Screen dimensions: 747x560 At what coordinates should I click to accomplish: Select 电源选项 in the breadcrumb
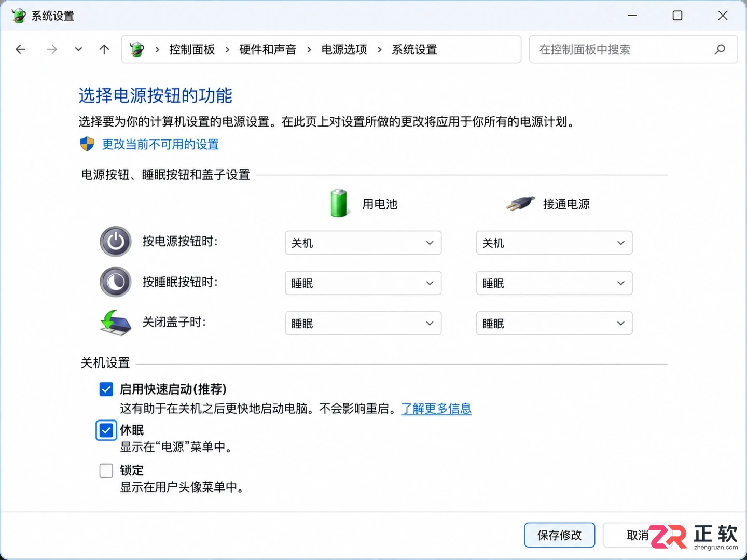[x=344, y=49]
